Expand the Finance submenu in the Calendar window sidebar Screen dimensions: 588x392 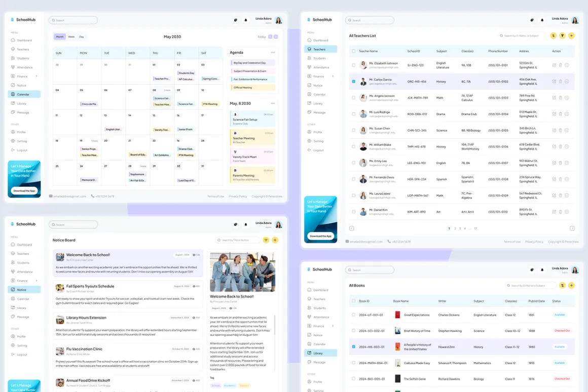pos(36,76)
